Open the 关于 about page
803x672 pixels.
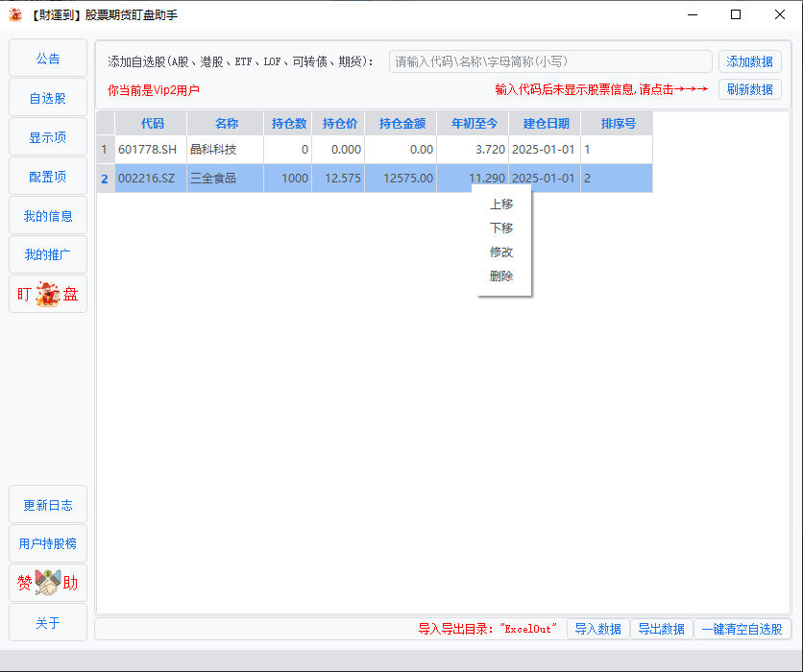(47, 622)
